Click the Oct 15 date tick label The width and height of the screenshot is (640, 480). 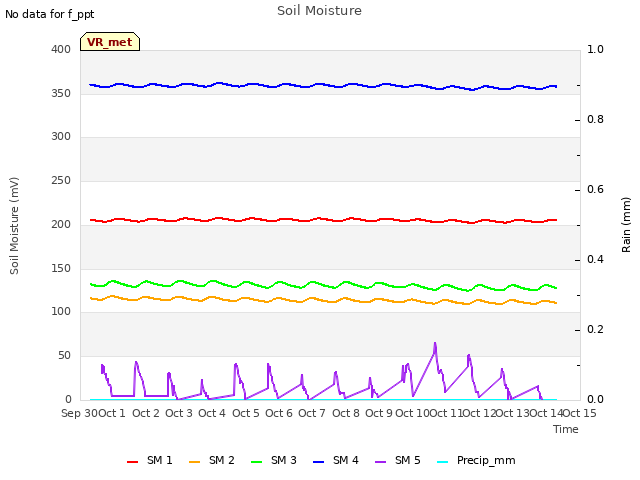tap(580, 413)
